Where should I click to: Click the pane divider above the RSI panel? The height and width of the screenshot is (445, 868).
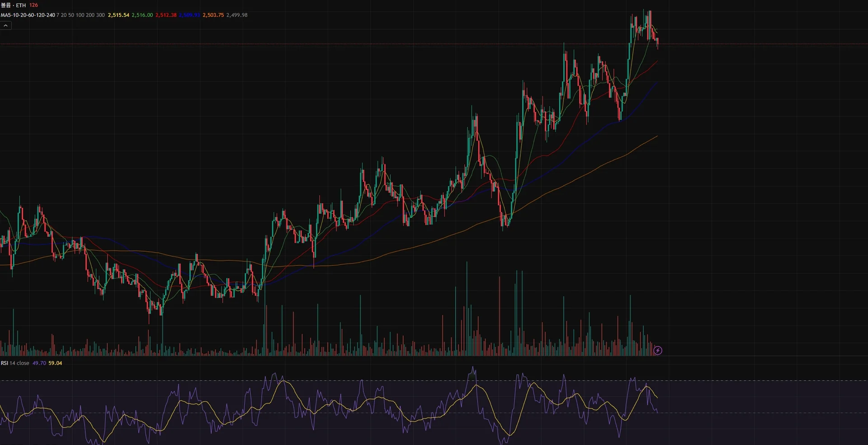point(434,357)
